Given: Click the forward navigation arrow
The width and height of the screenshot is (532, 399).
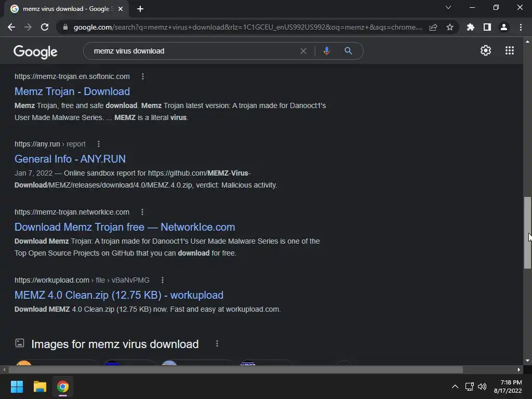Looking at the screenshot, I should click(x=28, y=27).
